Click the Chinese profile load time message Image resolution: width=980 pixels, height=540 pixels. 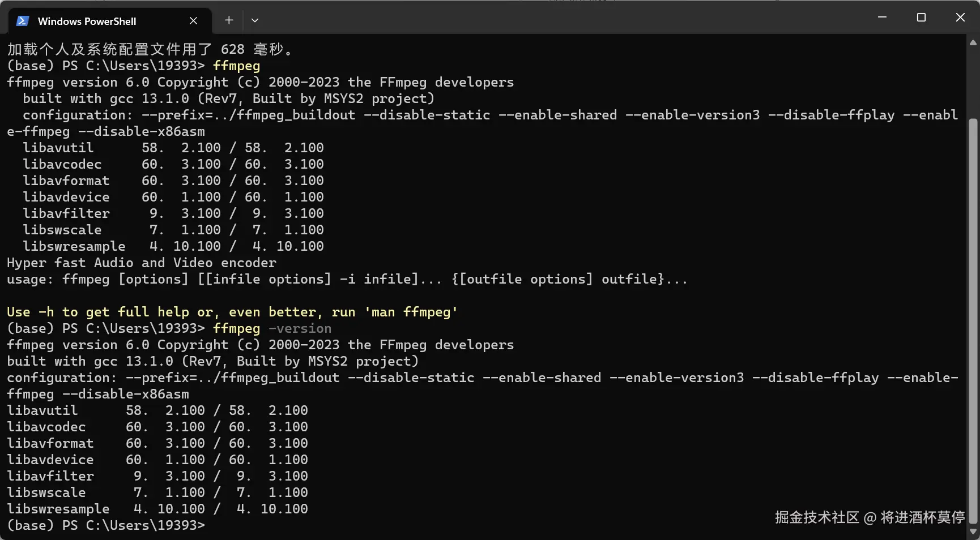coord(150,49)
